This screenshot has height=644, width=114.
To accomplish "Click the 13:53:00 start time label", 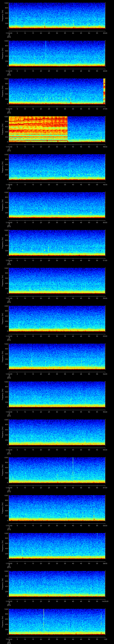I will tap(9, 374).
